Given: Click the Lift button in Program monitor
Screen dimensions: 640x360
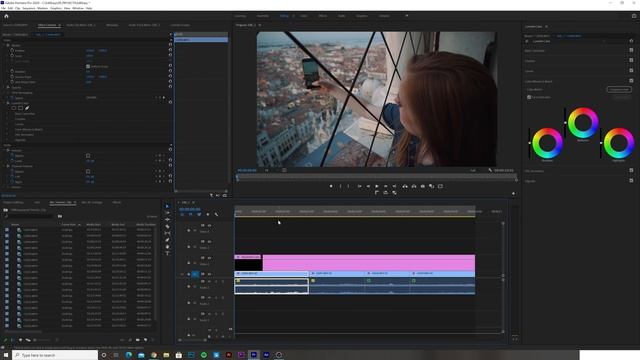Looking at the screenshot, I should 405,186.
